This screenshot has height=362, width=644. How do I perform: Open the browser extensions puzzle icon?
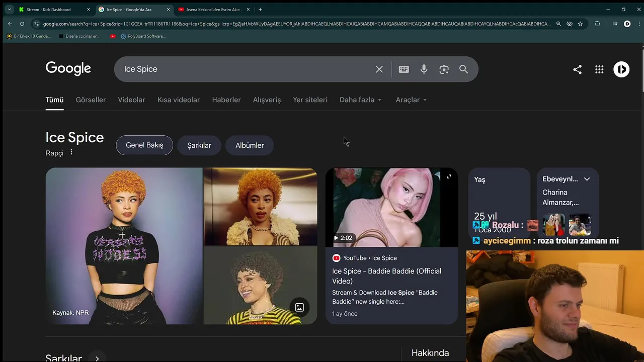coord(597,24)
